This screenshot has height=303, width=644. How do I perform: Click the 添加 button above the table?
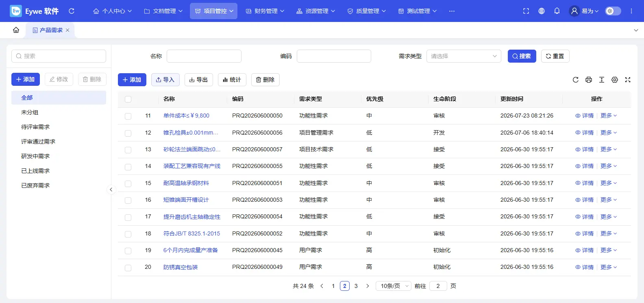tap(132, 80)
